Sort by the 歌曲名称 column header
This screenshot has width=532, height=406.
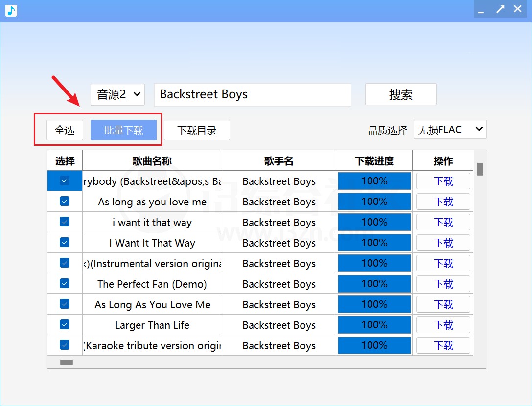(152, 160)
